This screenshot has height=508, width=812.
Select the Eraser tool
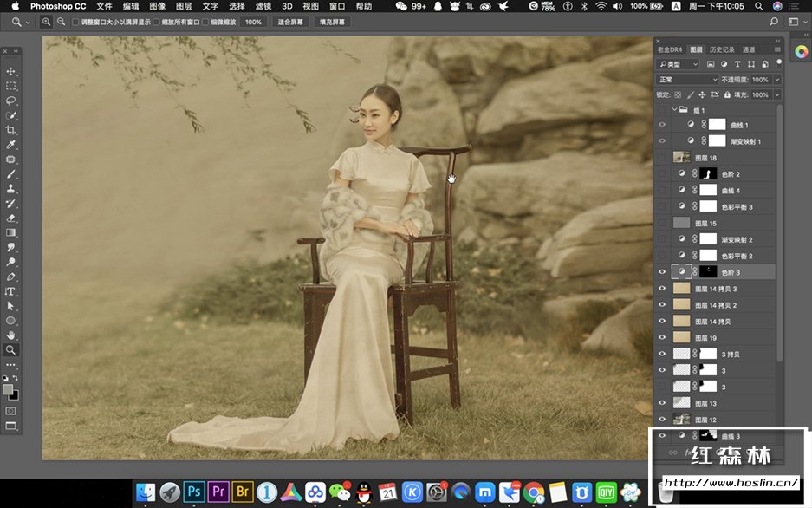[11, 218]
